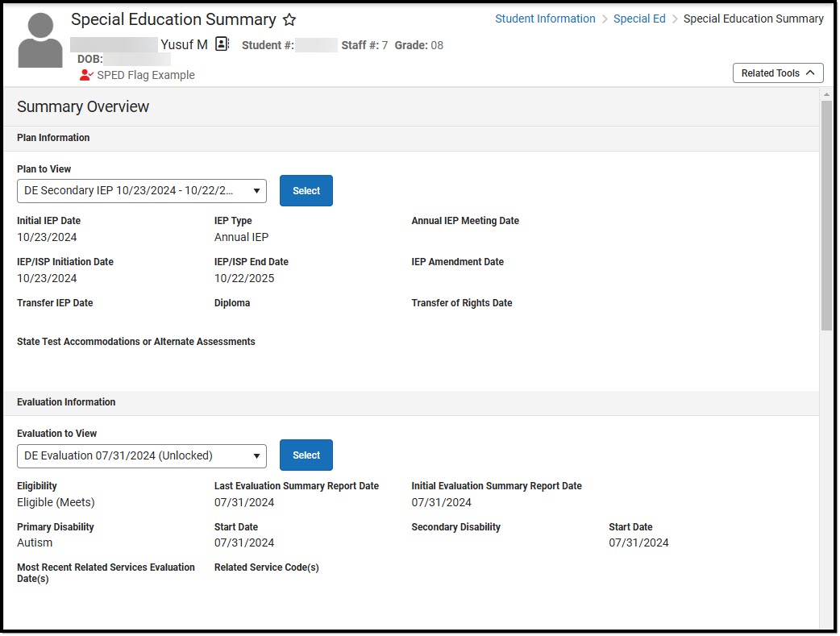
Task: Click the Annual IEP type value
Action: click(x=241, y=237)
